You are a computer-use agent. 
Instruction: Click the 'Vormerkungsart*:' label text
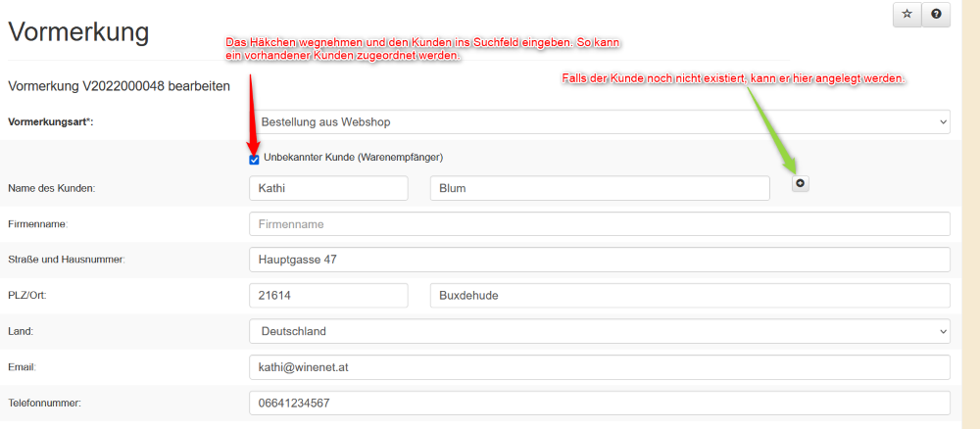tap(56, 121)
